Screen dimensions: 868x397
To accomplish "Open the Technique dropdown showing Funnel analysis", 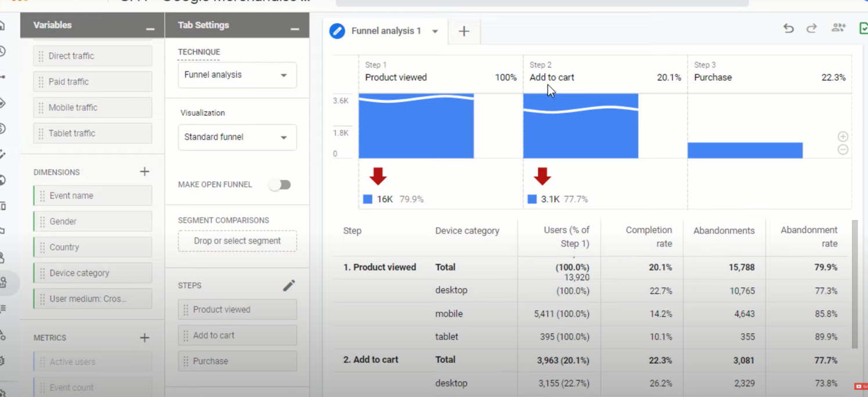I will click(237, 75).
